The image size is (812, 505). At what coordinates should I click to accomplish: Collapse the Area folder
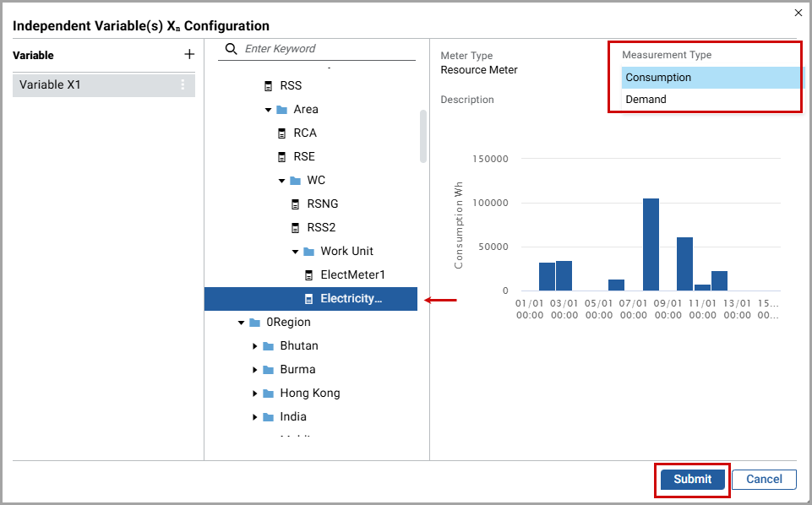point(268,110)
